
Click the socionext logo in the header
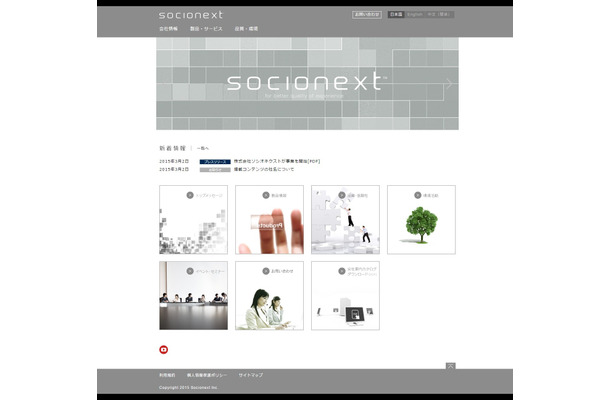pyautogui.click(x=191, y=15)
